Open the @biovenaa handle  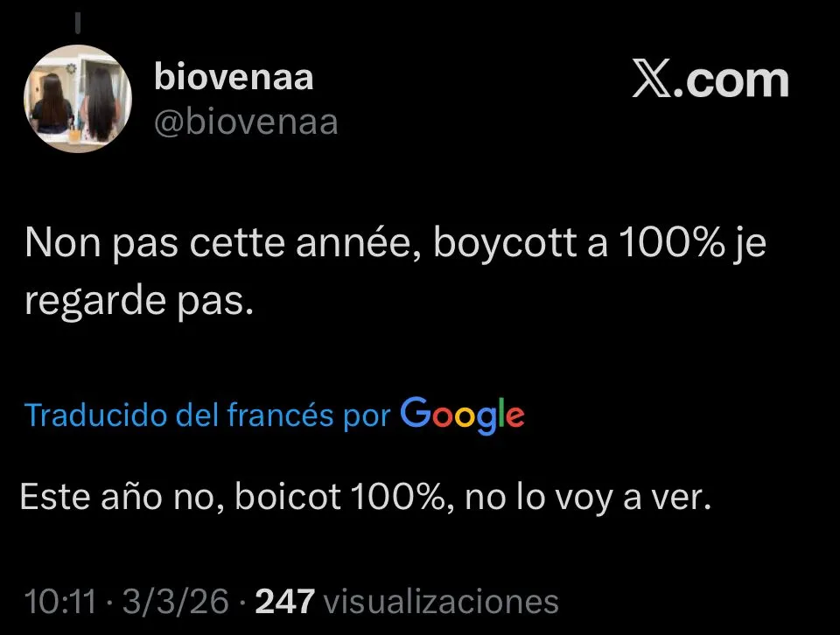tap(246, 122)
